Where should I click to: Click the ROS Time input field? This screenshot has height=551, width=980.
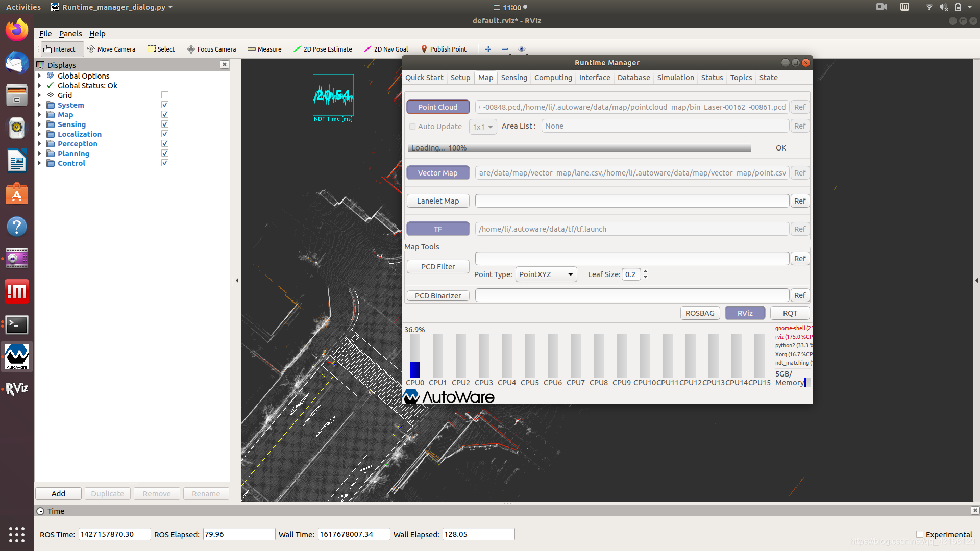114,534
